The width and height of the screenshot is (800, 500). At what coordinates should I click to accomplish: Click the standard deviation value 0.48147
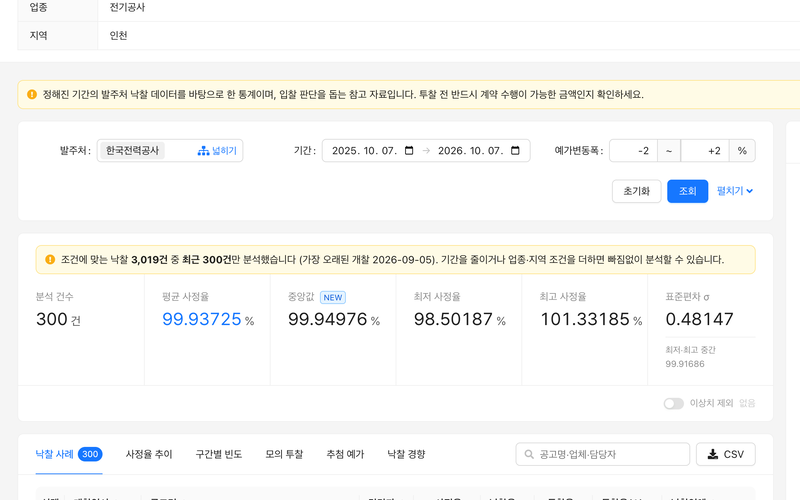[699, 319]
